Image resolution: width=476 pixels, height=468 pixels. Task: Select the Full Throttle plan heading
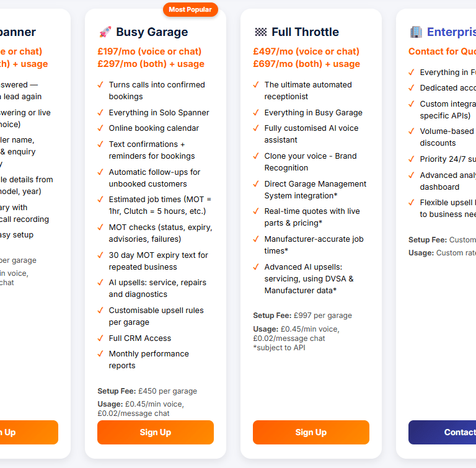coord(305,32)
